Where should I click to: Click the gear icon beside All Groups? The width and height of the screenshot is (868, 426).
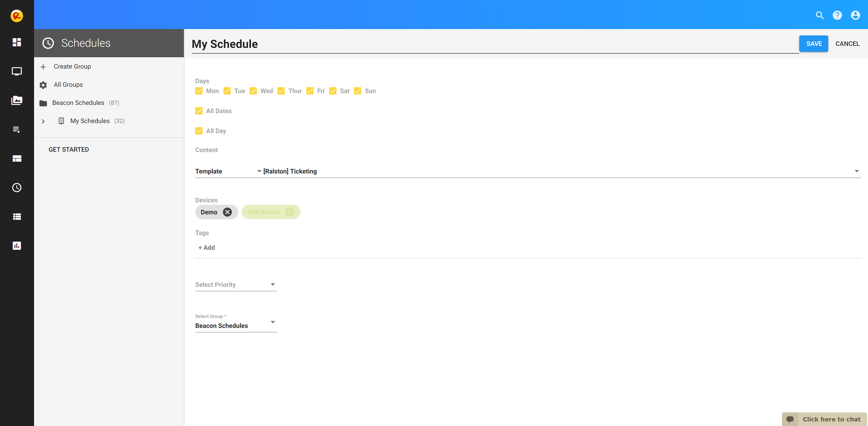(43, 85)
